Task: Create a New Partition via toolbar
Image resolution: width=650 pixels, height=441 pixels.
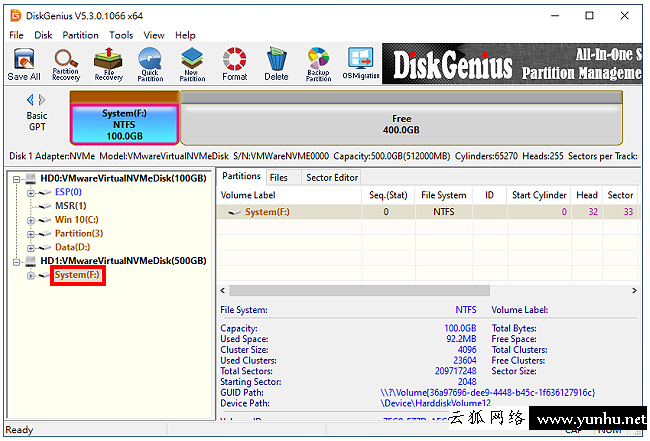Action: (192, 64)
